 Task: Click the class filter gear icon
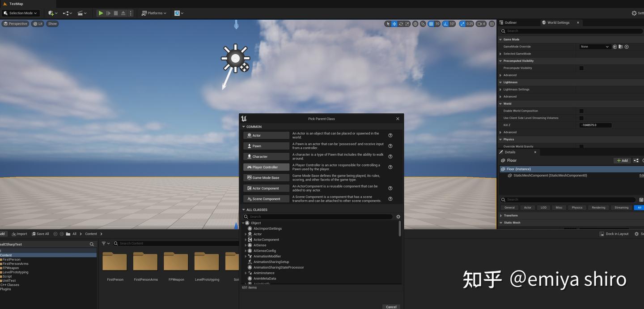pos(398,216)
